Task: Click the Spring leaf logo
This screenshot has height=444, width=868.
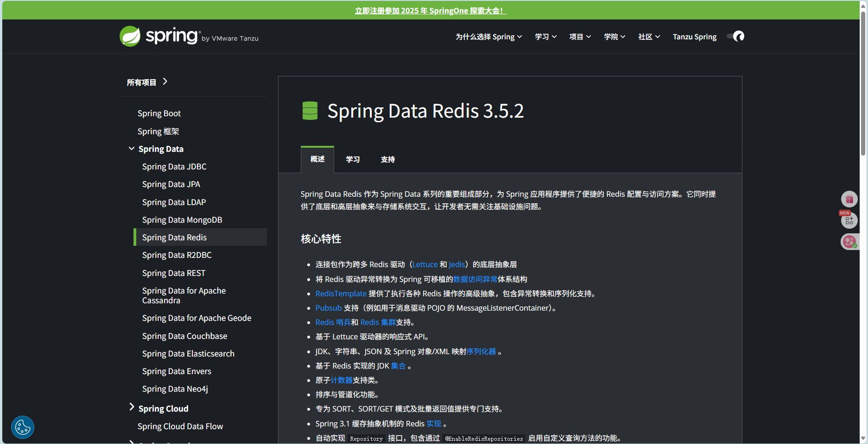Action: (130, 36)
